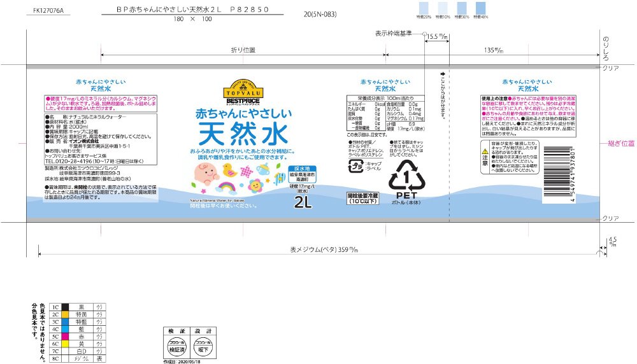Viewport: 637px width, 364px height.
Task: Click the カルシウム 0.4mg row
Action: (x=404, y=114)
